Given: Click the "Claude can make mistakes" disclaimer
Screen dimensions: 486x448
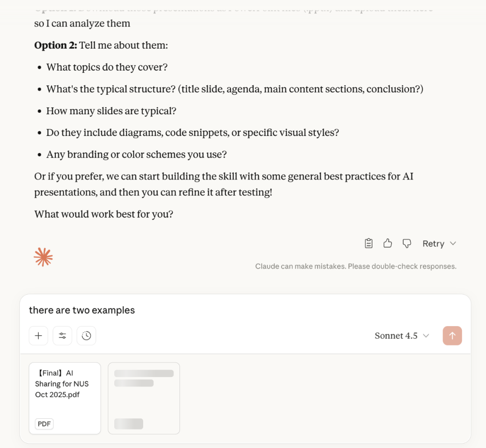Looking at the screenshot, I should [355, 266].
